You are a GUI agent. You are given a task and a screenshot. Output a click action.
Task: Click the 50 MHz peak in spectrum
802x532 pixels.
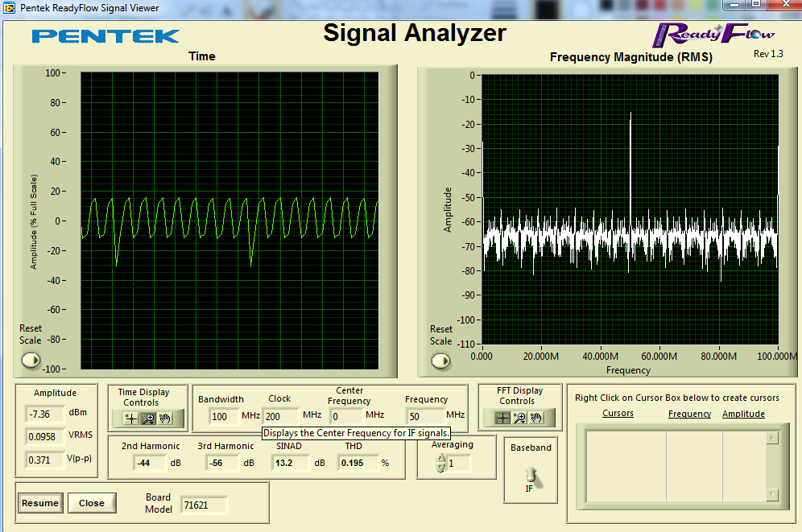(x=630, y=169)
